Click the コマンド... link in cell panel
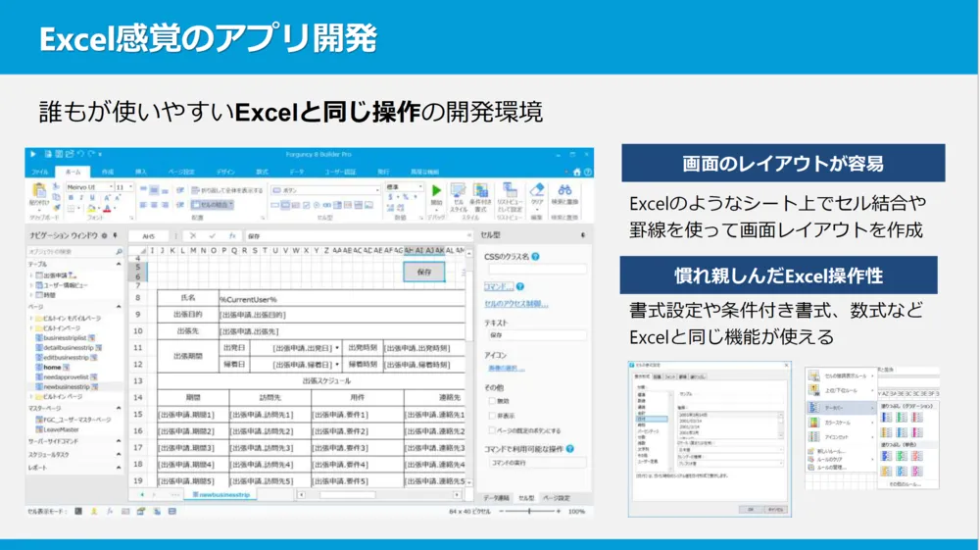The width and height of the screenshot is (980, 550). pos(499,286)
